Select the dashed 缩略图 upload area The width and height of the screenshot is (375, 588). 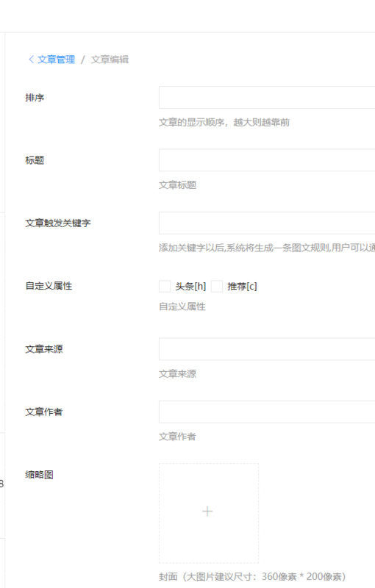coord(209,513)
